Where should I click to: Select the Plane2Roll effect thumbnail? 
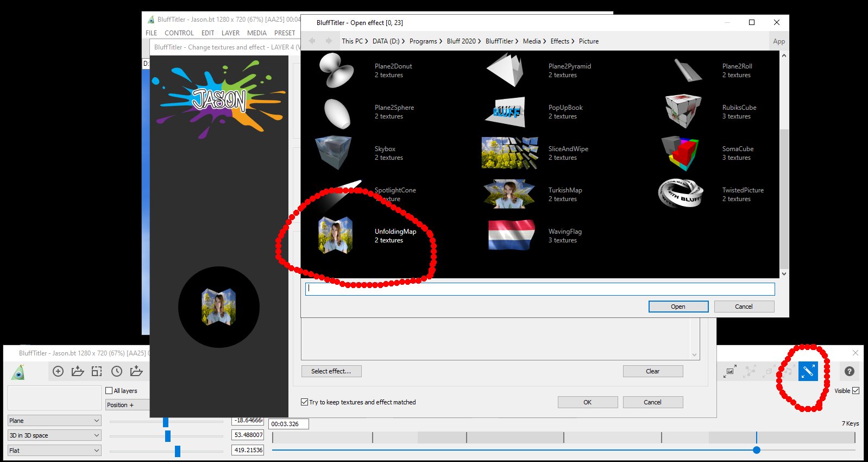pyautogui.click(x=688, y=70)
